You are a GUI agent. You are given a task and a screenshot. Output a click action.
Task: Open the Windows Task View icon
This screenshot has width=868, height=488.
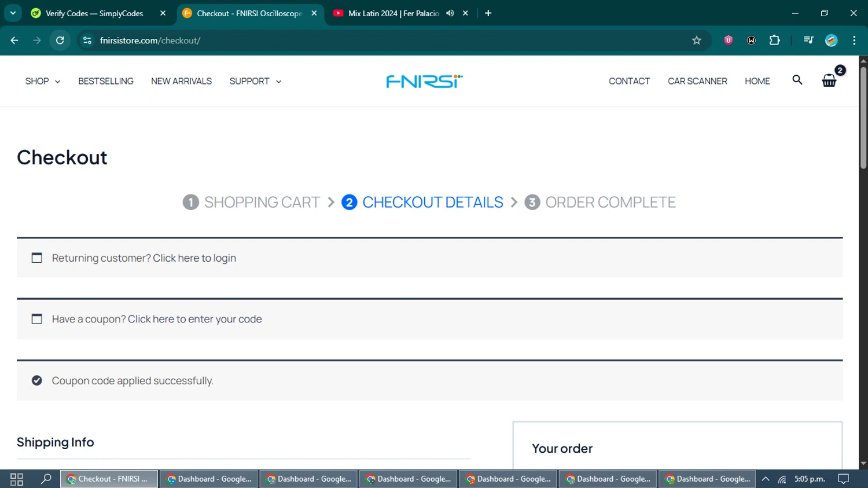click(x=17, y=479)
